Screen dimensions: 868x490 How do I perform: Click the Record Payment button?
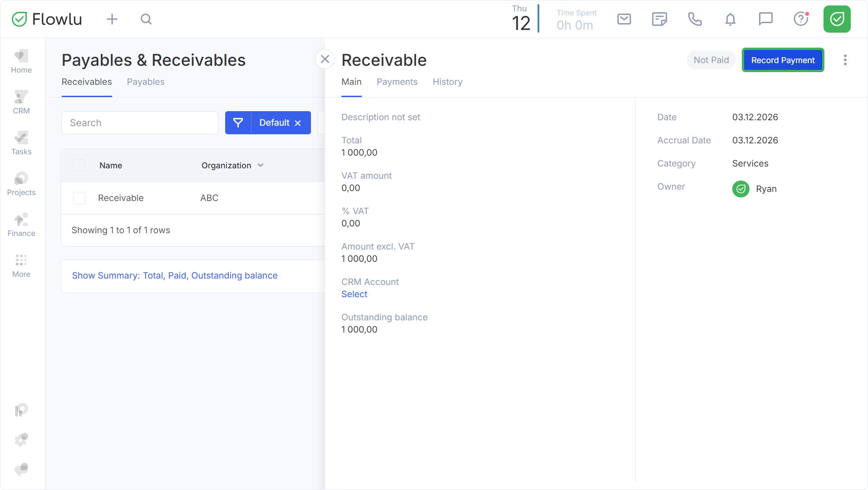point(783,60)
